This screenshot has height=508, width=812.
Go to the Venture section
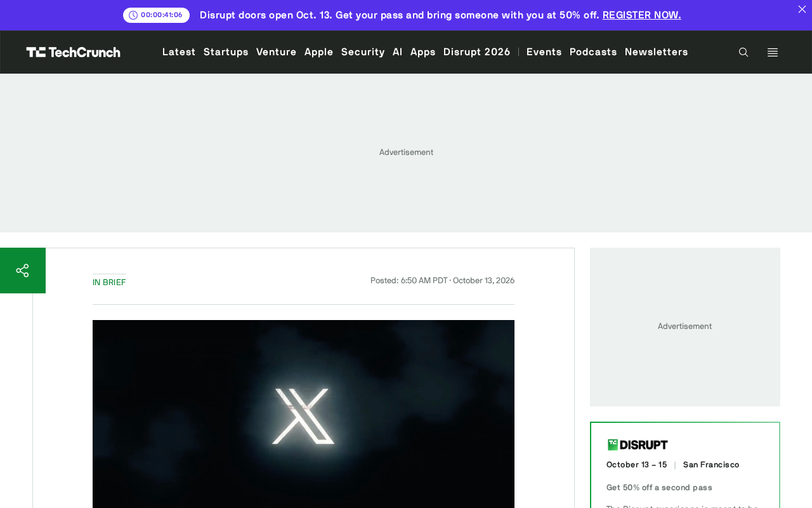click(277, 52)
